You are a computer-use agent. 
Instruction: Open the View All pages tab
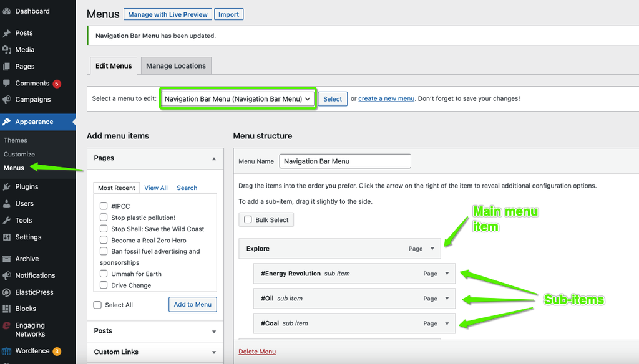pyautogui.click(x=156, y=188)
